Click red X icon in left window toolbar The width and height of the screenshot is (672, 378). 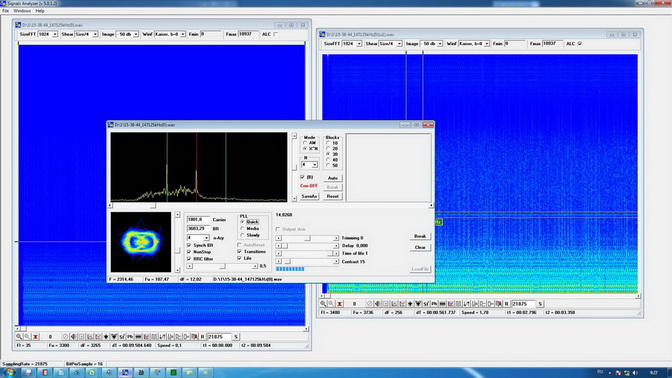(36, 337)
